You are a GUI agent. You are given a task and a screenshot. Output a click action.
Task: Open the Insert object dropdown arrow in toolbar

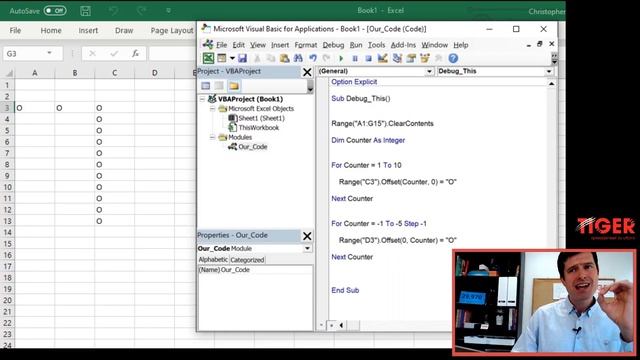tap(232, 58)
